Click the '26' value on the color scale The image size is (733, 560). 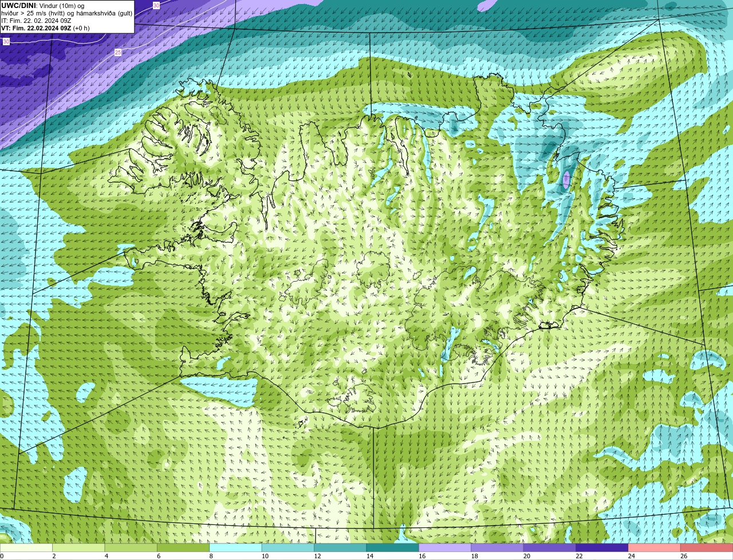click(684, 556)
